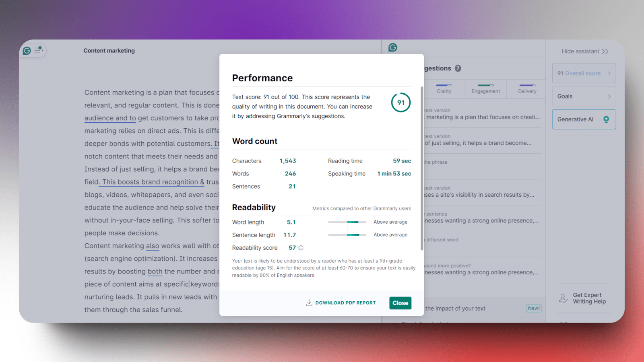Open the Grammarly menu icon at top left
The image size is (644, 362).
(27, 51)
